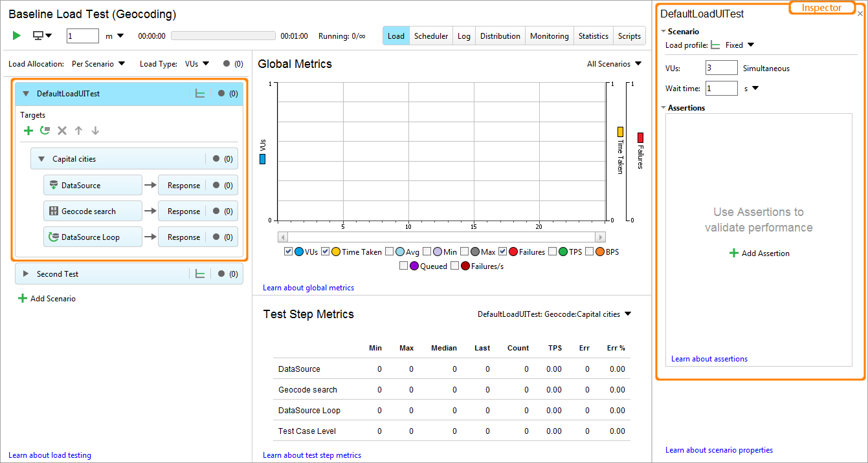Viewport: 868px width, 463px height.
Task: Move a target up using the up arrow
Action: click(78, 130)
